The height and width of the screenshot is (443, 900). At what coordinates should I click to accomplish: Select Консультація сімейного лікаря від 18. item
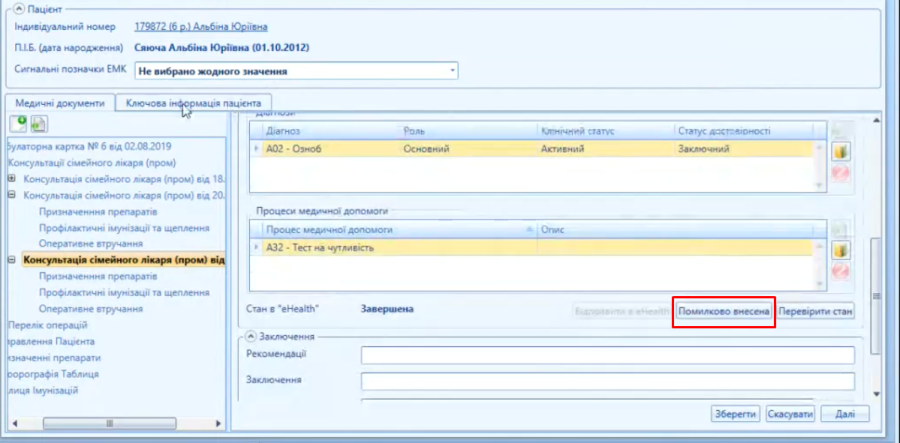click(x=124, y=179)
